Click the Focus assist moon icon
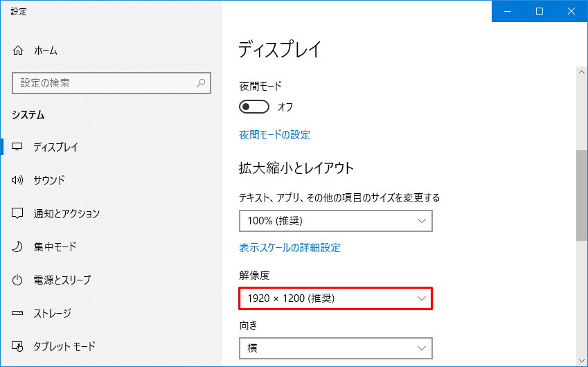The image size is (588, 367). pos(19,247)
